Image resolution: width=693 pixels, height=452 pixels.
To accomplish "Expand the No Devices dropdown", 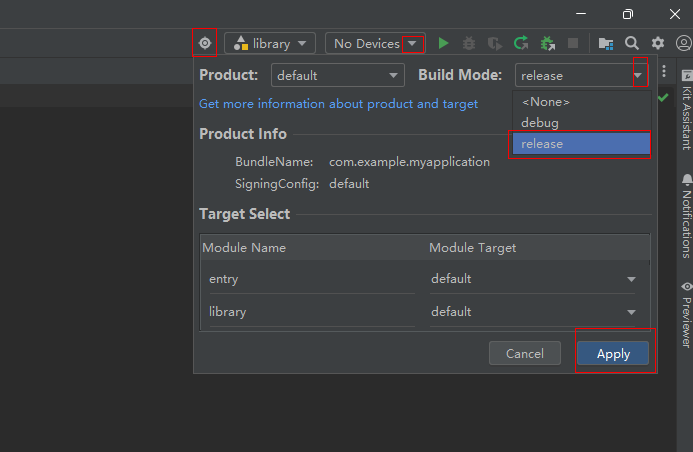I will pos(412,43).
